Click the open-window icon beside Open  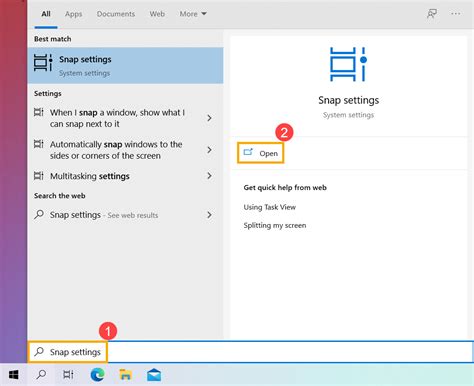(x=248, y=152)
